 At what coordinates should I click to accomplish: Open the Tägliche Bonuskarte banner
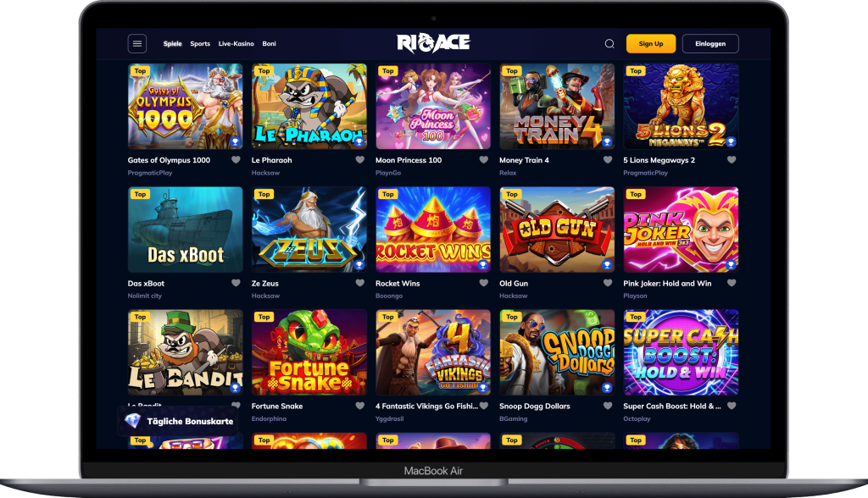pos(178,421)
